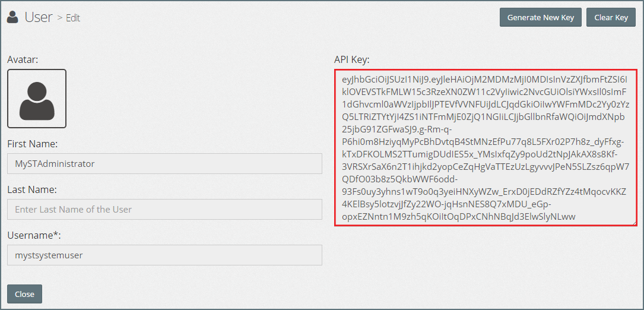Select the Edit breadcrumb label

(x=73, y=18)
